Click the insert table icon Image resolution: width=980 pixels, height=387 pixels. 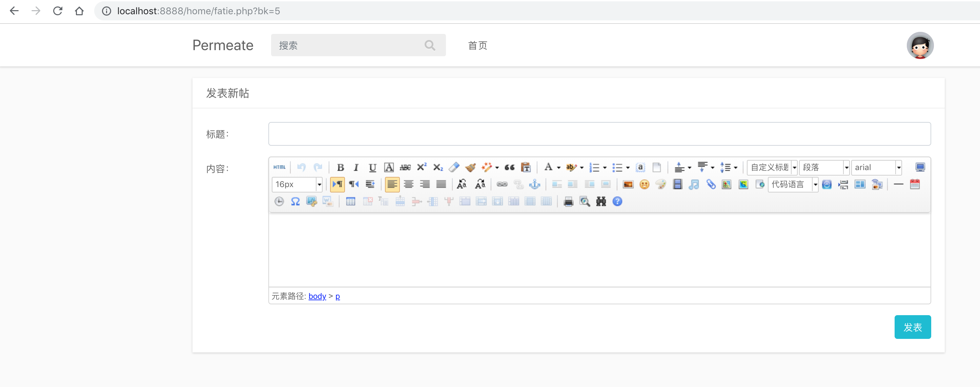pyautogui.click(x=350, y=202)
